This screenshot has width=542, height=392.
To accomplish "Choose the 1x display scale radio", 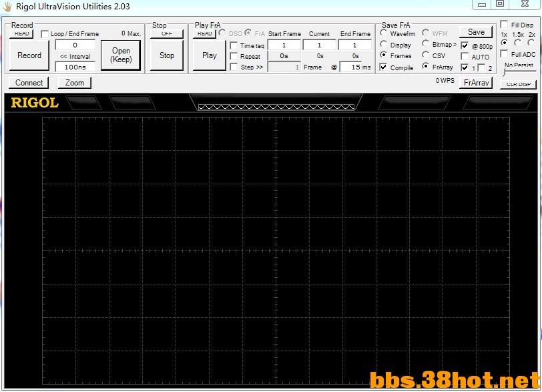I will pos(505,43).
